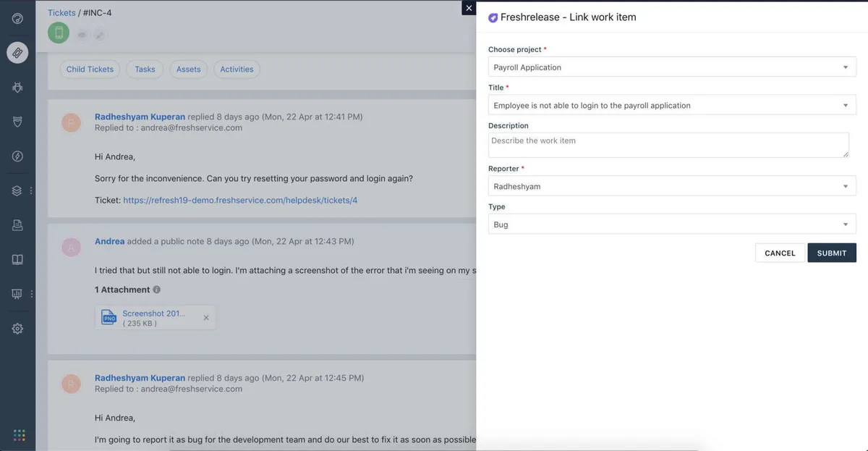Switch to Activities tab
This screenshot has height=451, width=868.
[x=237, y=69]
